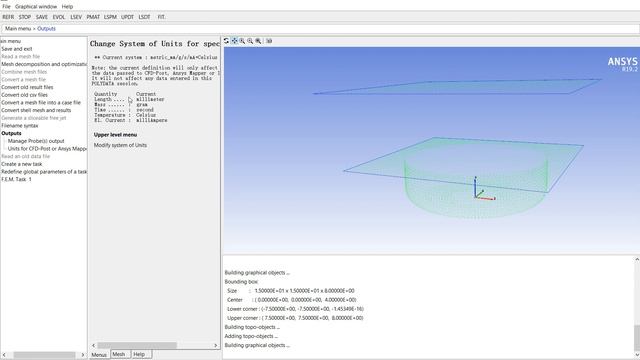
Task: Click the 3D view toolbar icon
Action: pyautogui.click(x=269, y=41)
